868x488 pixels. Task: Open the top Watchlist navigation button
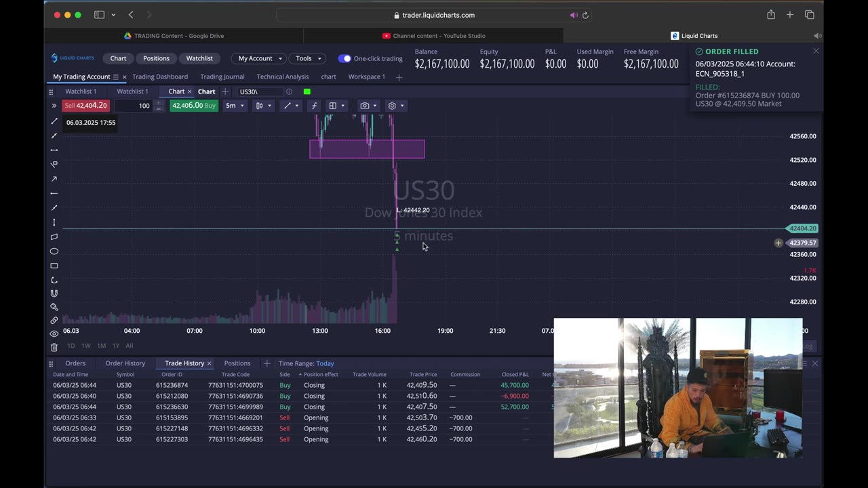pyautogui.click(x=199, y=58)
